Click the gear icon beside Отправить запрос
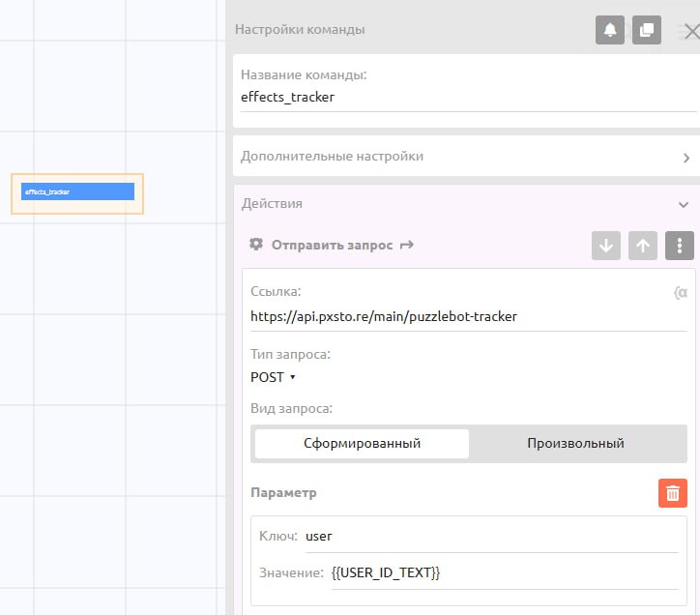Screen dimensions: 700x615 256,245
